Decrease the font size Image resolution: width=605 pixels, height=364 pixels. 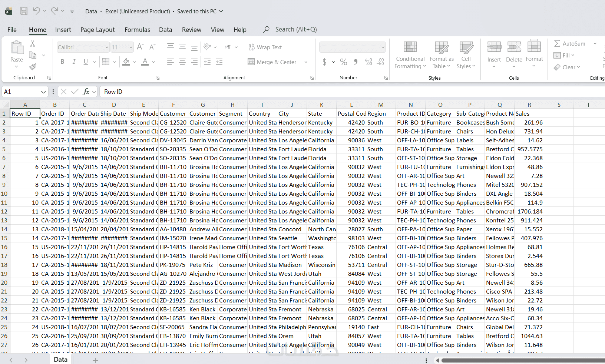(152, 47)
